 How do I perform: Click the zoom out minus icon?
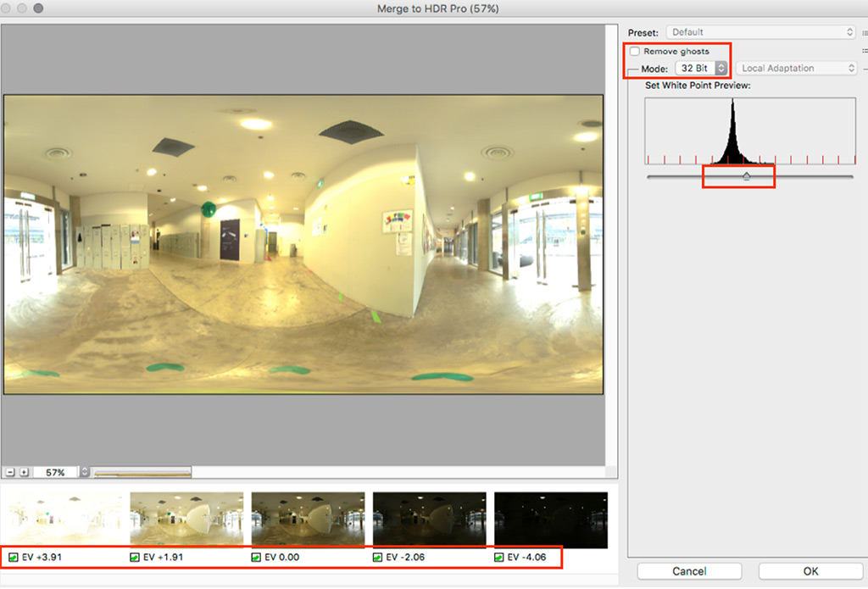click(x=9, y=471)
